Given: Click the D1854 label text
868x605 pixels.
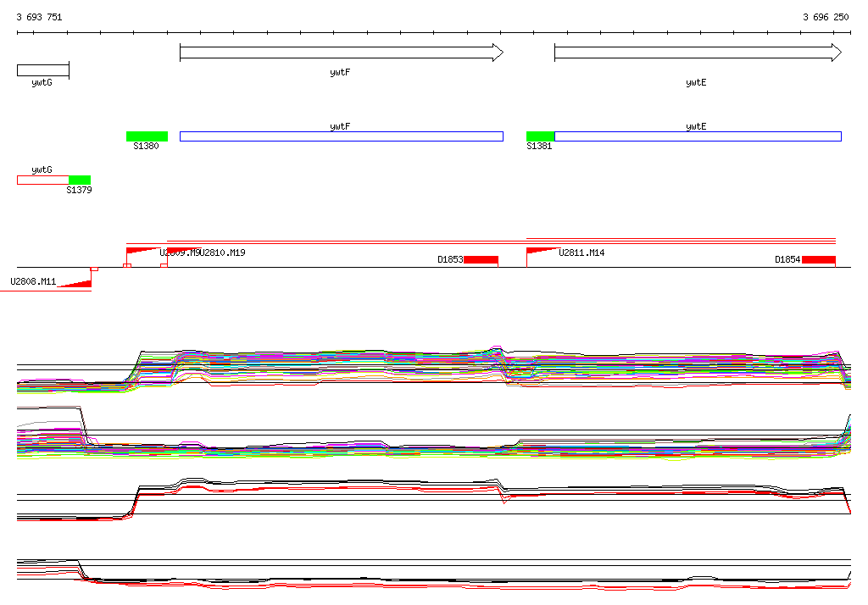Looking at the screenshot, I should [x=787, y=259].
